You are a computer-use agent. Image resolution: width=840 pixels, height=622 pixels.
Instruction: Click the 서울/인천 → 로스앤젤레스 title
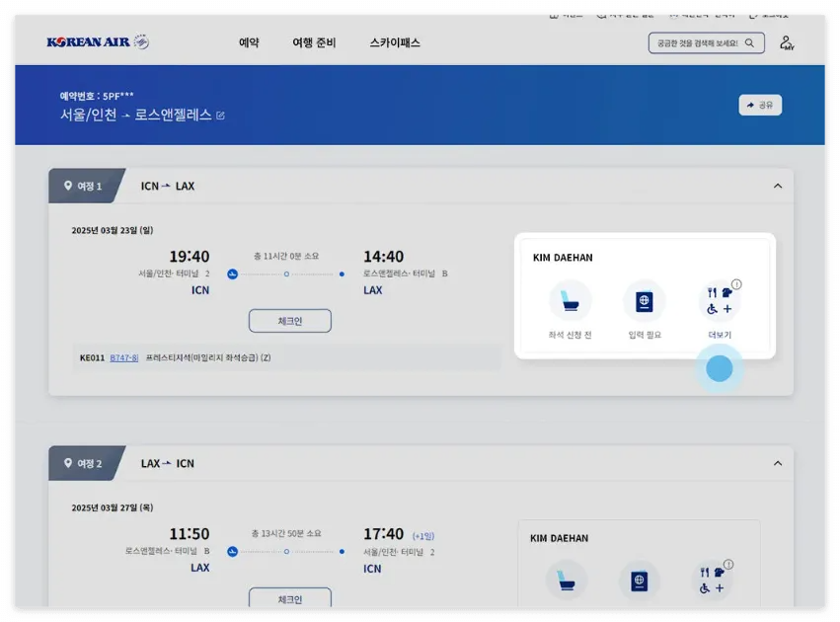[136, 115]
